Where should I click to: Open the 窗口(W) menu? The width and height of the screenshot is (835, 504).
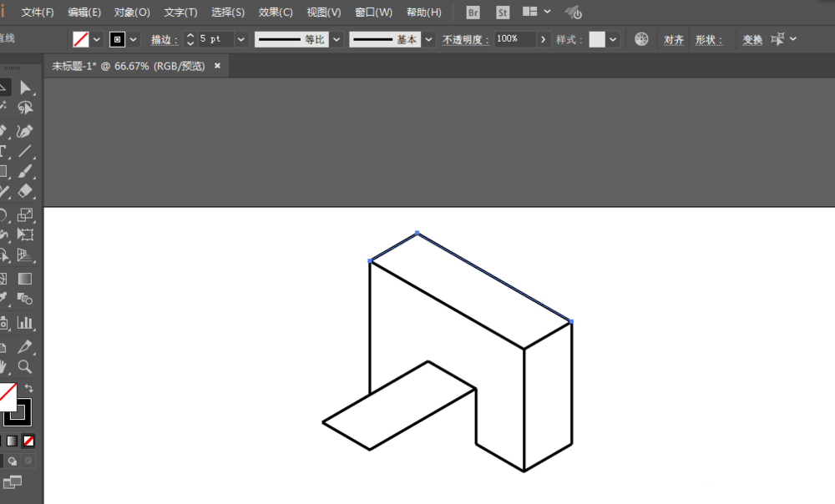(x=373, y=13)
